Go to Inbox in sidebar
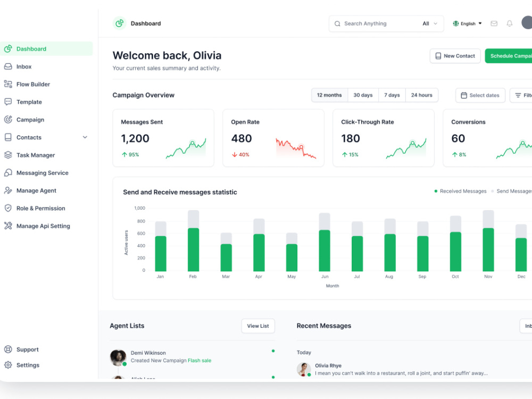 [46, 66]
